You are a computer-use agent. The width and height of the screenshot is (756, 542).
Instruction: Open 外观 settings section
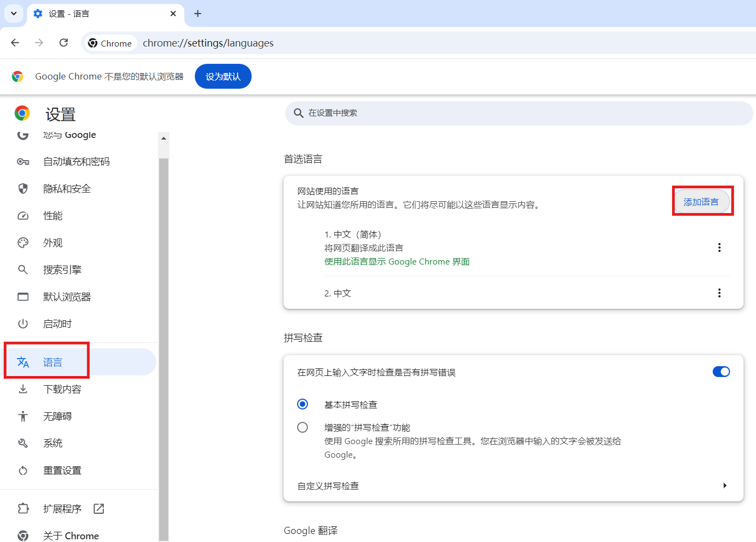[x=53, y=243]
